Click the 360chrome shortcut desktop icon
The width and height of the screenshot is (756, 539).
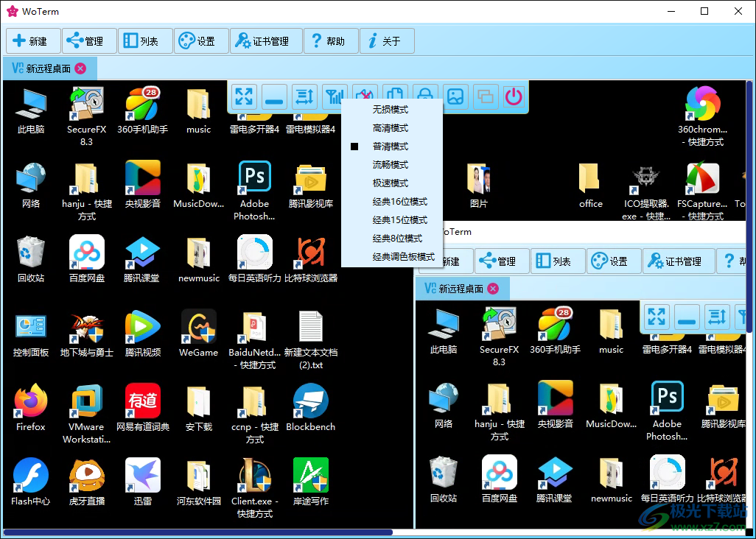(702, 116)
